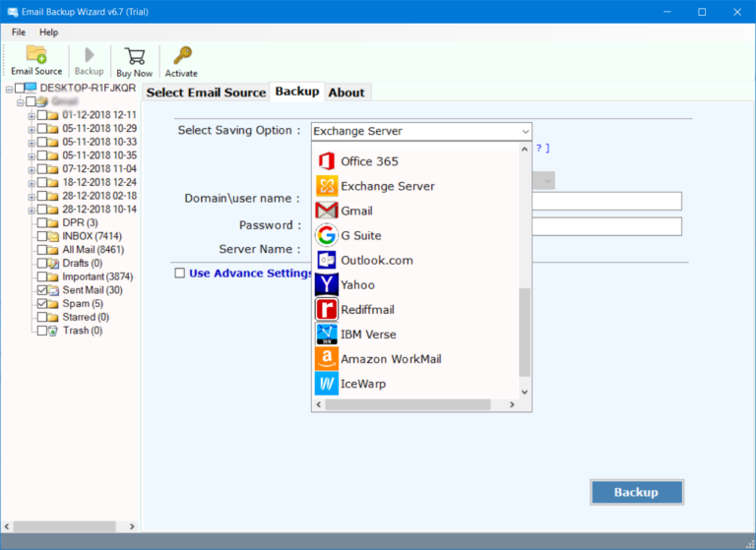Click the Sent Mail folder icon
This screenshot has height=550, width=756.
pyautogui.click(x=53, y=290)
